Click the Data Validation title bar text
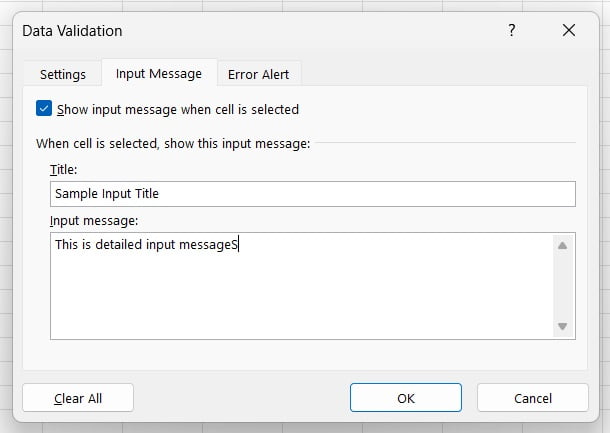This screenshot has height=433, width=610. click(72, 31)
